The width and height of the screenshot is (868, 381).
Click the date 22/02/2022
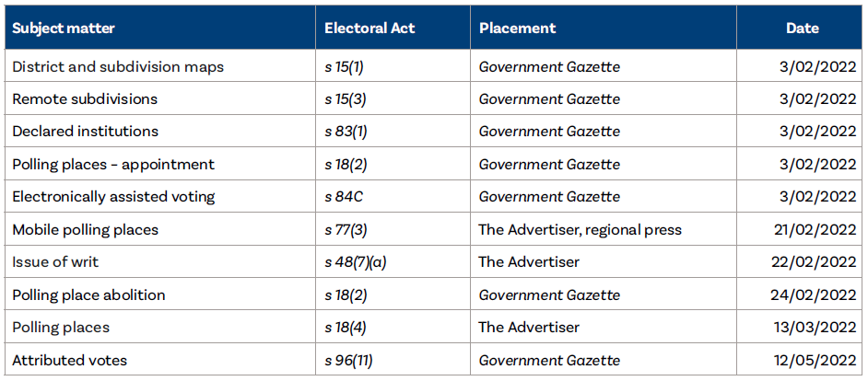(814, 262)
